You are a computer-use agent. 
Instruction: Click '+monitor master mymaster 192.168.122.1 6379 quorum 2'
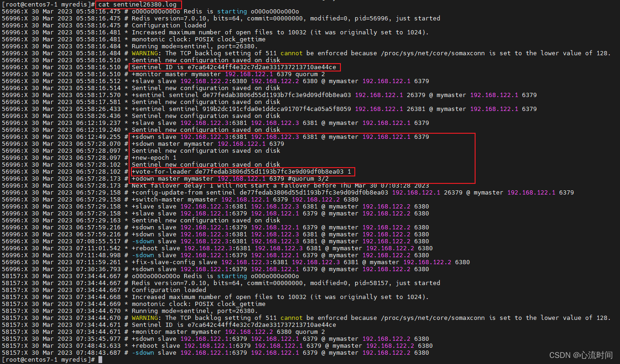click(x=228, y=74)
